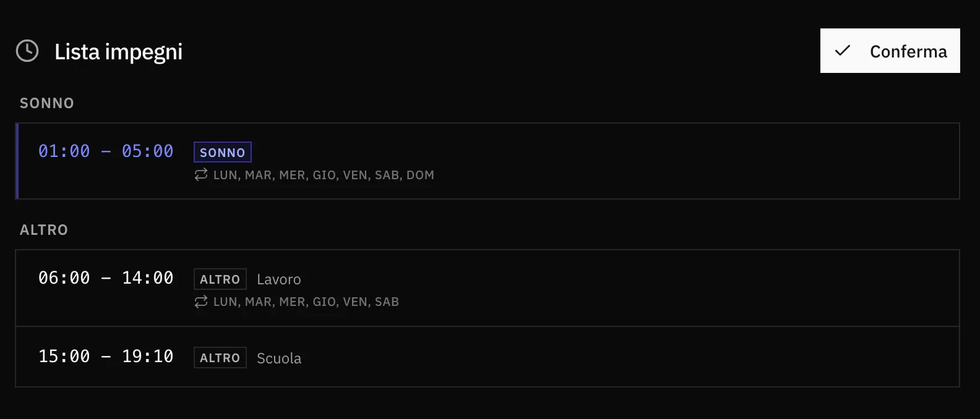Select the 14:00 end time for Lavoro
The image size is (980, 419).
147,278
